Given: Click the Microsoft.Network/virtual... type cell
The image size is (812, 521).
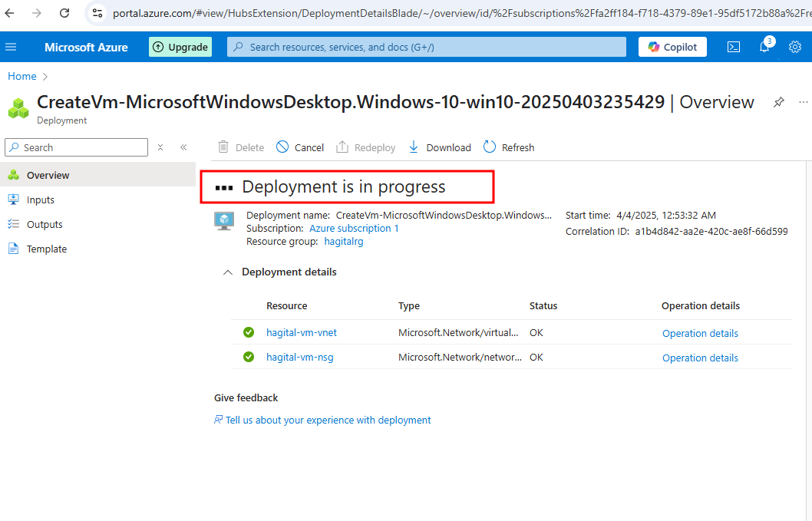Looking at the screenshot, I should click(458, 332).
